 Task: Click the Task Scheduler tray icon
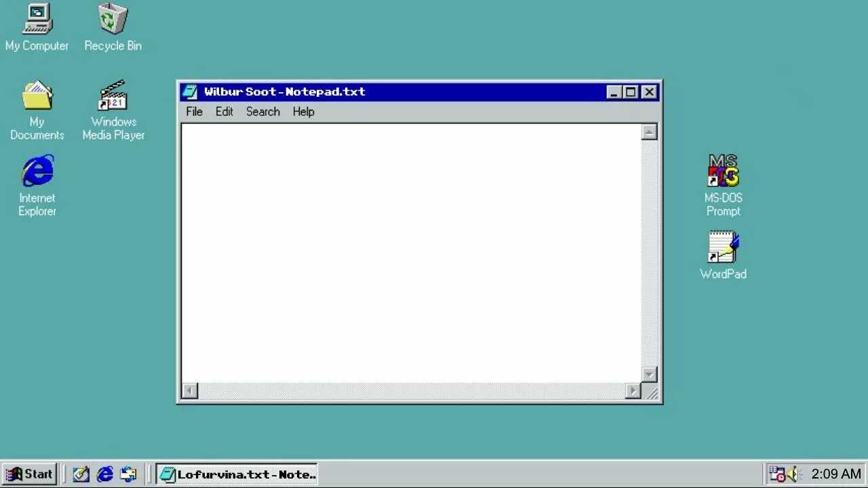(777, 474)
